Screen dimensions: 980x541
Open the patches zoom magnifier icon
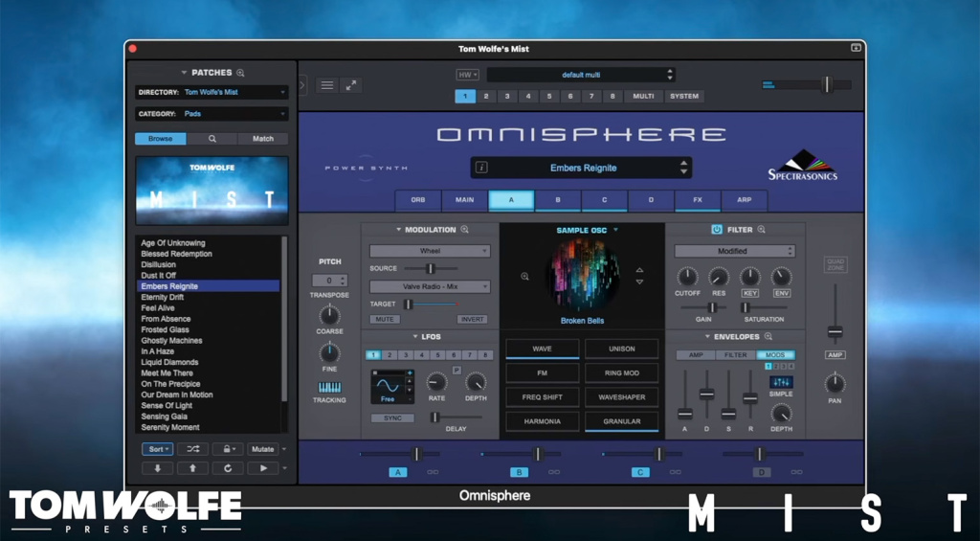tap(240, 73)
